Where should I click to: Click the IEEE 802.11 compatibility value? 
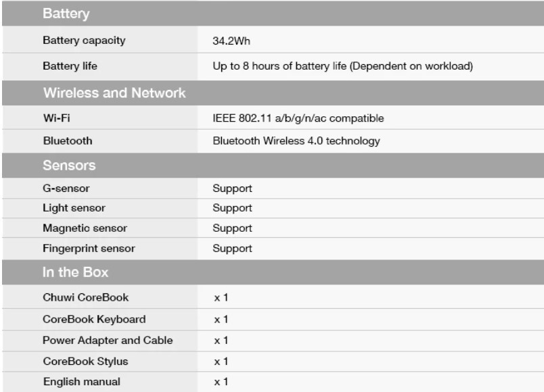tap(298, 118)
